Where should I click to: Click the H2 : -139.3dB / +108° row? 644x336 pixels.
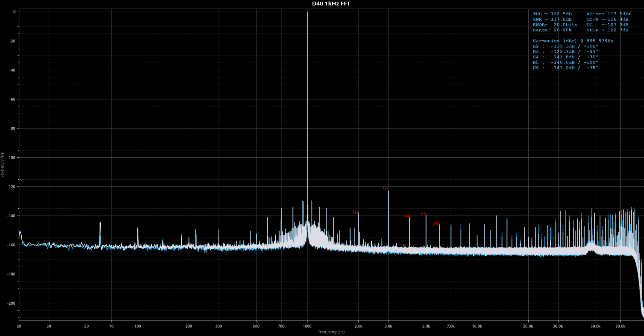[x=565, y=46]
